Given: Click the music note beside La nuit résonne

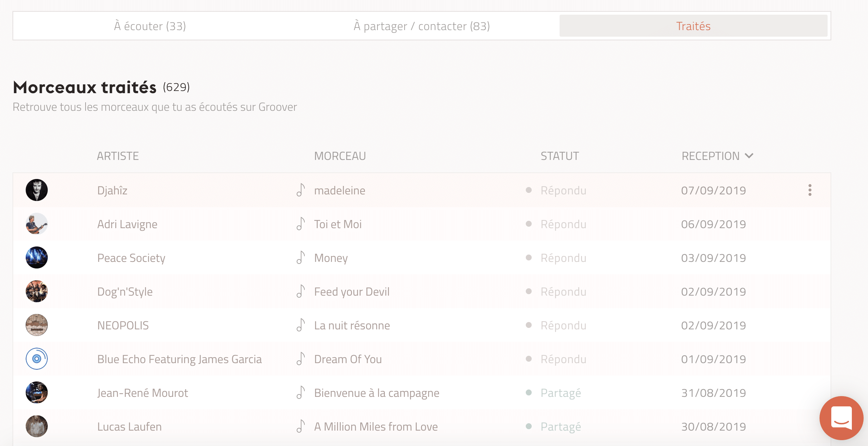Looking at the screenshot, I should point(301,325).
